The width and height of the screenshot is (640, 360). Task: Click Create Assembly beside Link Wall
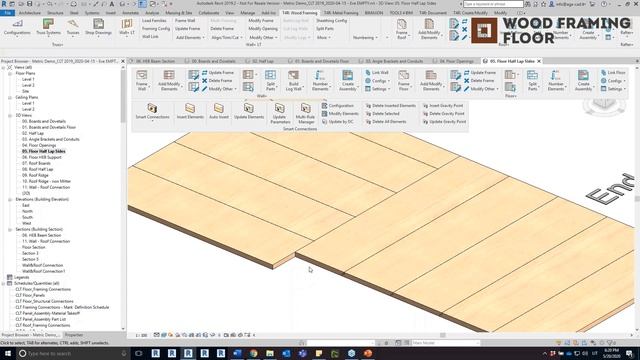[x=348, y=80]
